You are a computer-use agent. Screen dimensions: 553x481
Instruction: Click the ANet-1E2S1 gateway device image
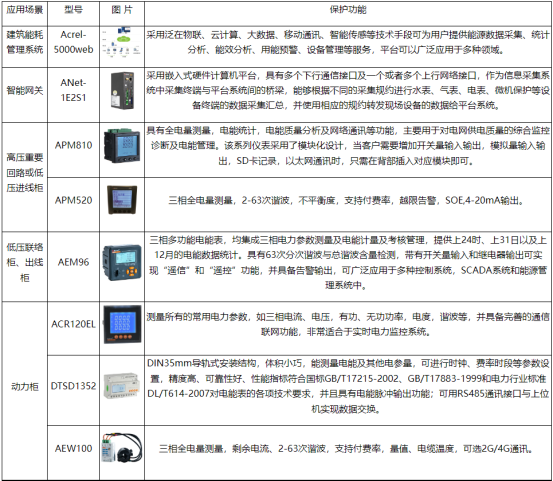click(x=122, y=90)
